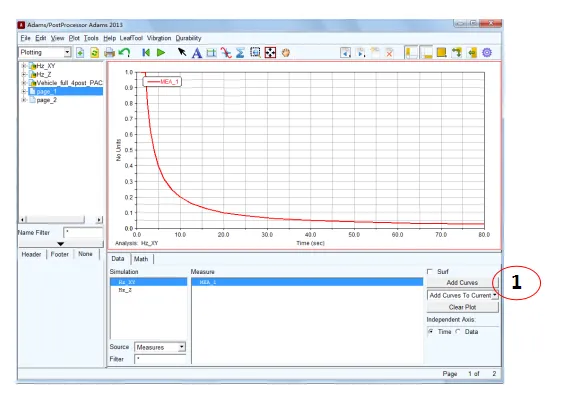Enable the Surf checkbox
Screen dimensions: 581x393
pyautogui.click(x=430, y=272)
